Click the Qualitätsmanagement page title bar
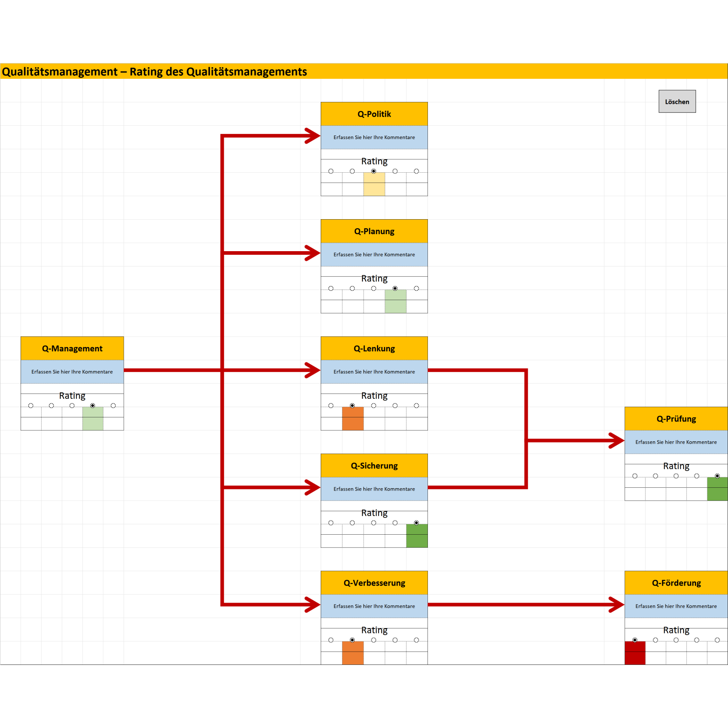Viewport: 728px width, 728px height. point(364,72)
